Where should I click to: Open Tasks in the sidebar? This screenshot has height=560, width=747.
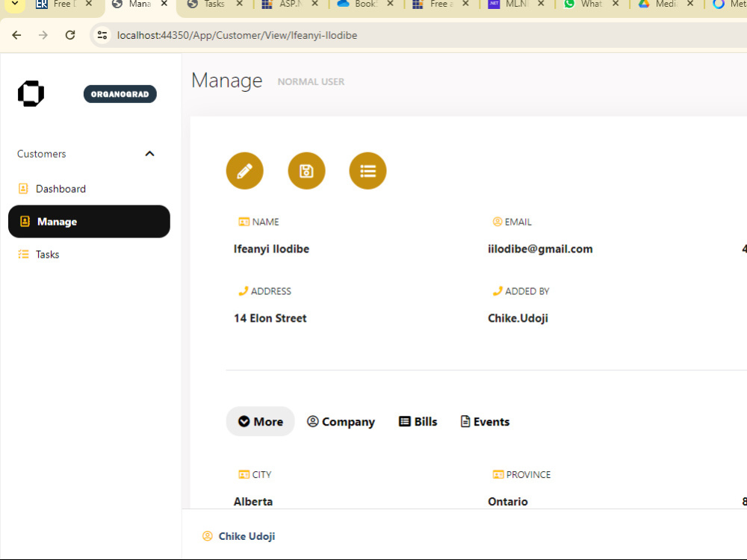click(47, 255)
